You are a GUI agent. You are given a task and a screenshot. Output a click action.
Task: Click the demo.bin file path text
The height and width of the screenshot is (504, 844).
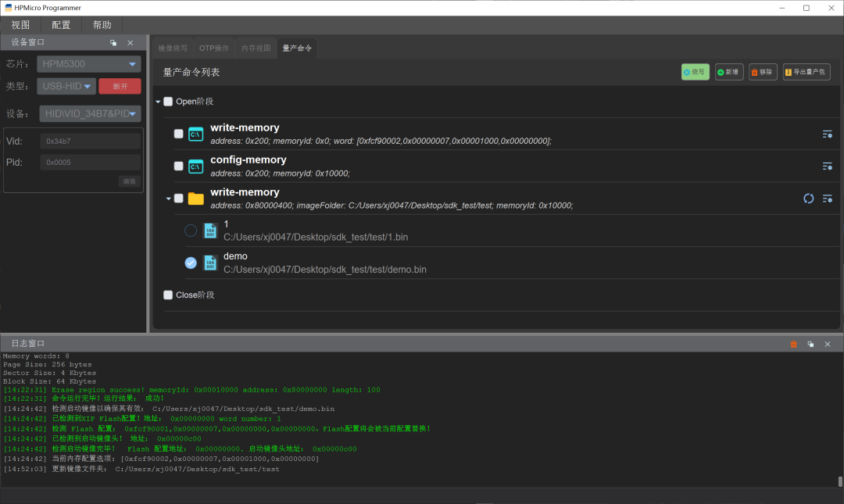[x=324, y=270]
